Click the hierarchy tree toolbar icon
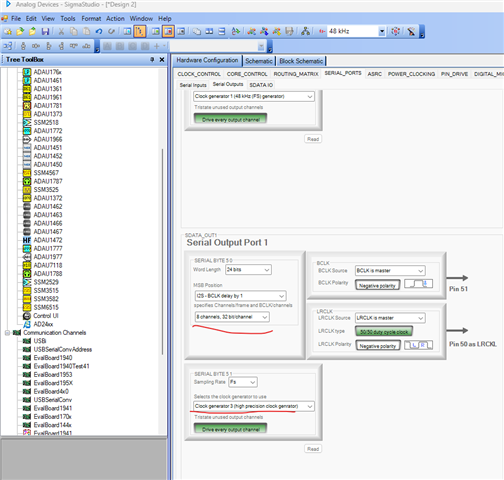Image resolution: width=504 pixels, height=480 pixels. pos(305,31)
